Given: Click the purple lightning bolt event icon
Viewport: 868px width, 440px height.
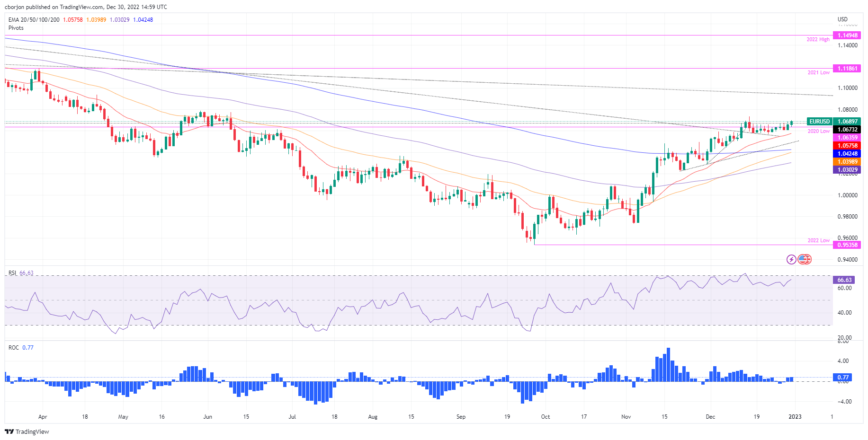Looking at the screenshot, I should click(791, 259).
